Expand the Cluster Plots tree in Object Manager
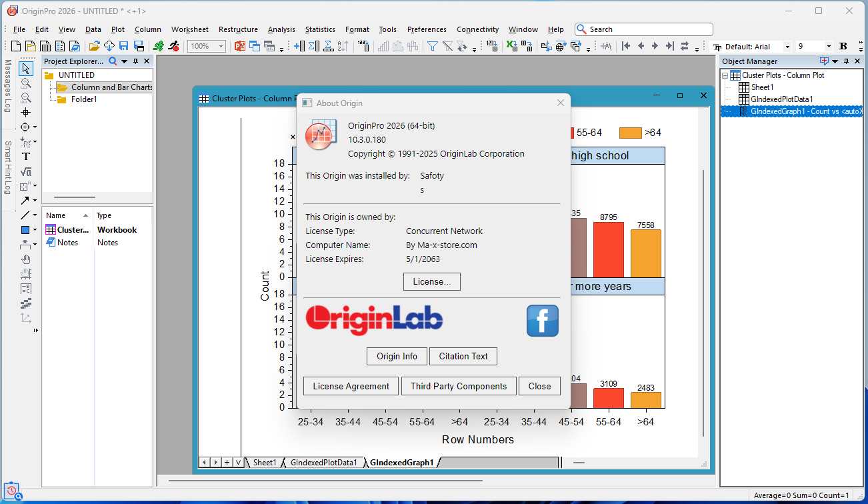 [x=725, y=75]
